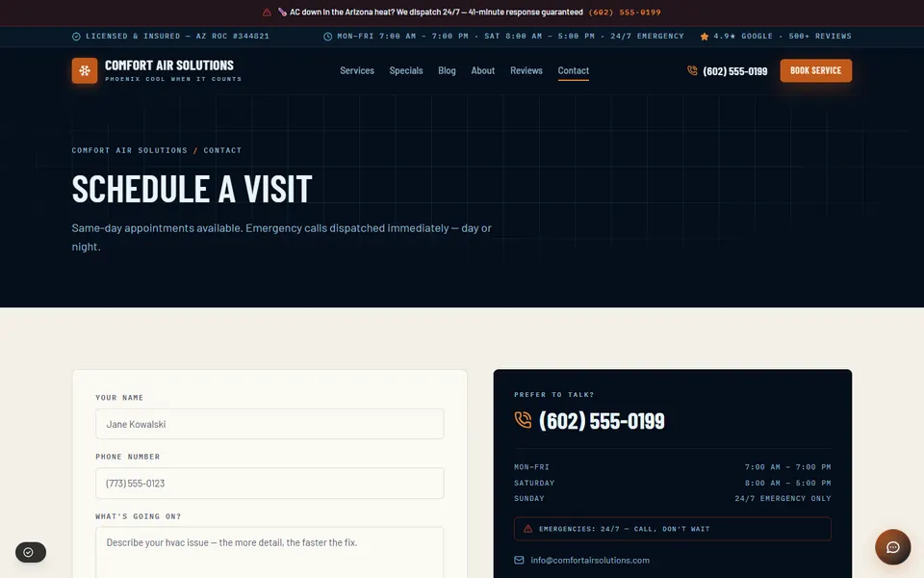This screenshot has width=924, height=578.
Task: Email info@comfortairsolutions.com
Action: coord(590,561)
